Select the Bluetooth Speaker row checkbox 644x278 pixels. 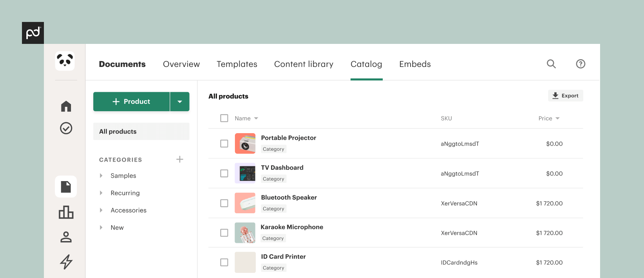coord(224,203)
